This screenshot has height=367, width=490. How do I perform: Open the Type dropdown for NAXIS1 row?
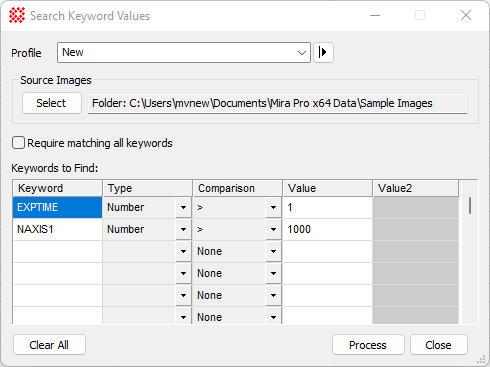tap(183, 229)
